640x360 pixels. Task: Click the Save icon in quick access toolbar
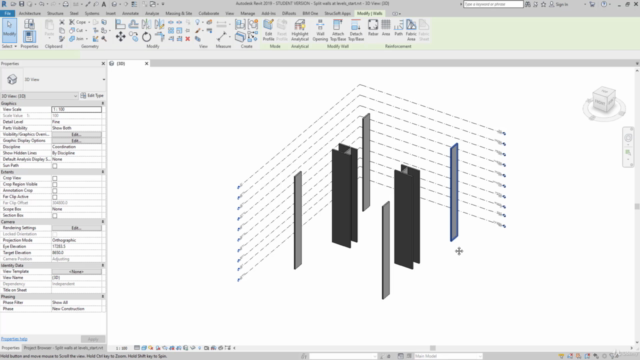(x=21, y=4)
